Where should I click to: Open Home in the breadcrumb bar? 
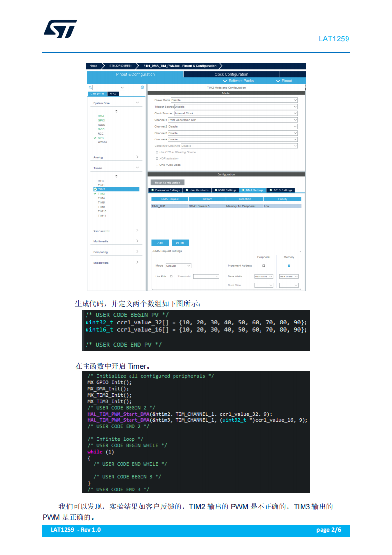pos(93,66)
